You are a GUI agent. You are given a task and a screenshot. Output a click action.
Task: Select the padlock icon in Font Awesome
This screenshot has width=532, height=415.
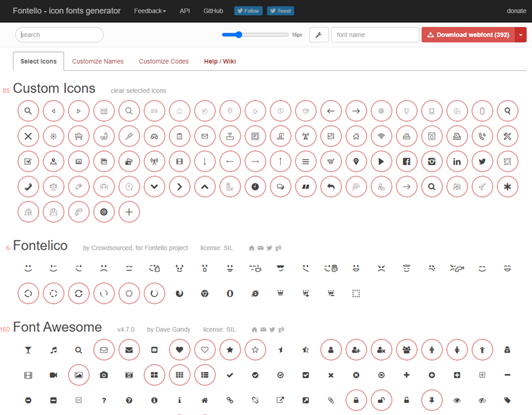(356, 400)
